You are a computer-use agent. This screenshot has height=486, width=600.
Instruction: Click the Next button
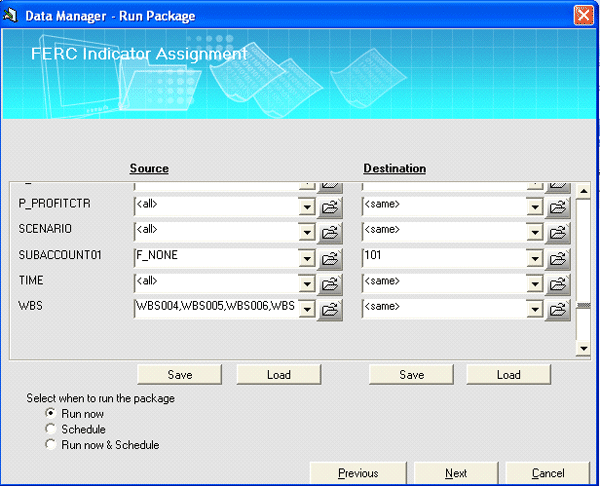[x=456, y=473]
